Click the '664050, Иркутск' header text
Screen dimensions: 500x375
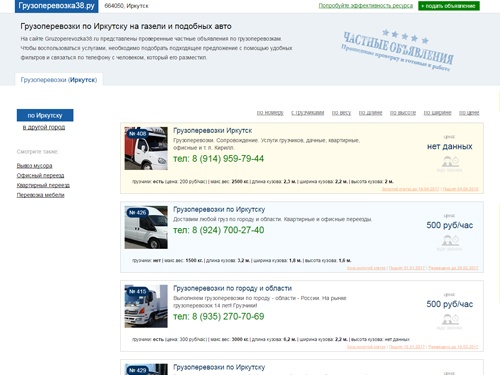[x=126, y=6]
